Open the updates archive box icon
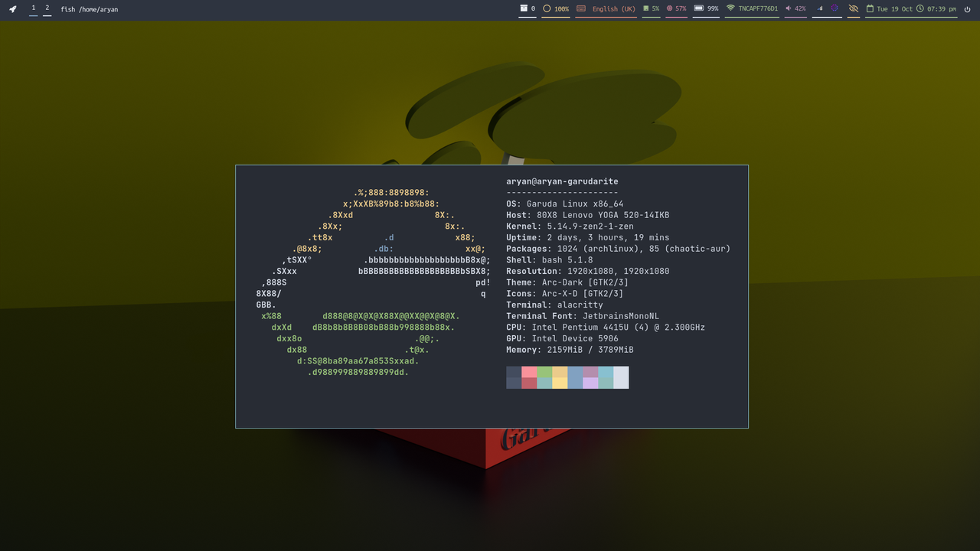Viewport: 980px width, 551px height. coord(524,8)
